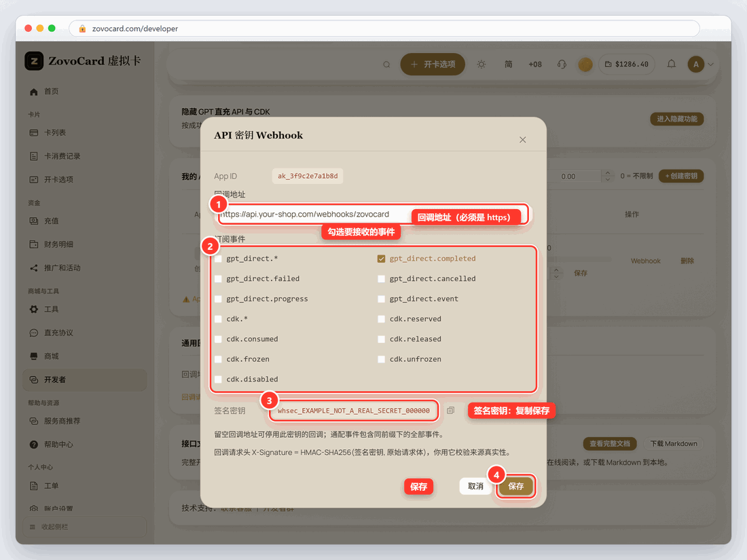Click the 开卡选项 button in top bar
The width and height of the screenshot is (747, 560).
[433, 64]
